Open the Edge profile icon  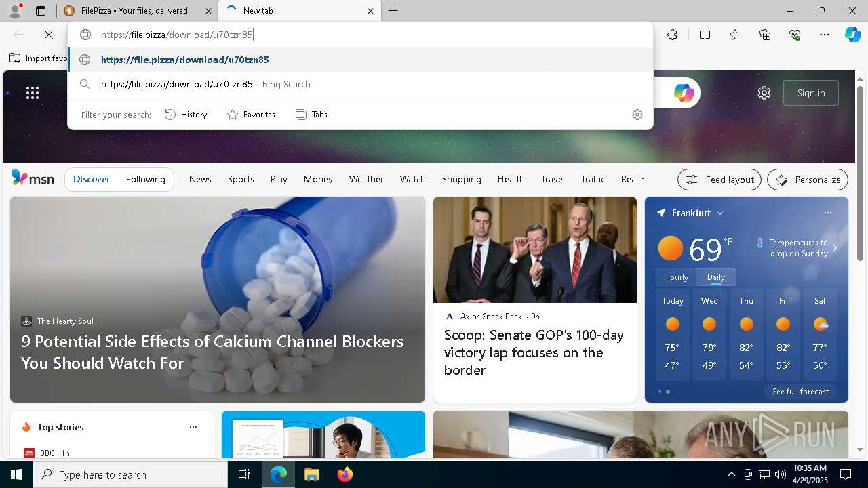pyautogui.click(x=14, y=11)
